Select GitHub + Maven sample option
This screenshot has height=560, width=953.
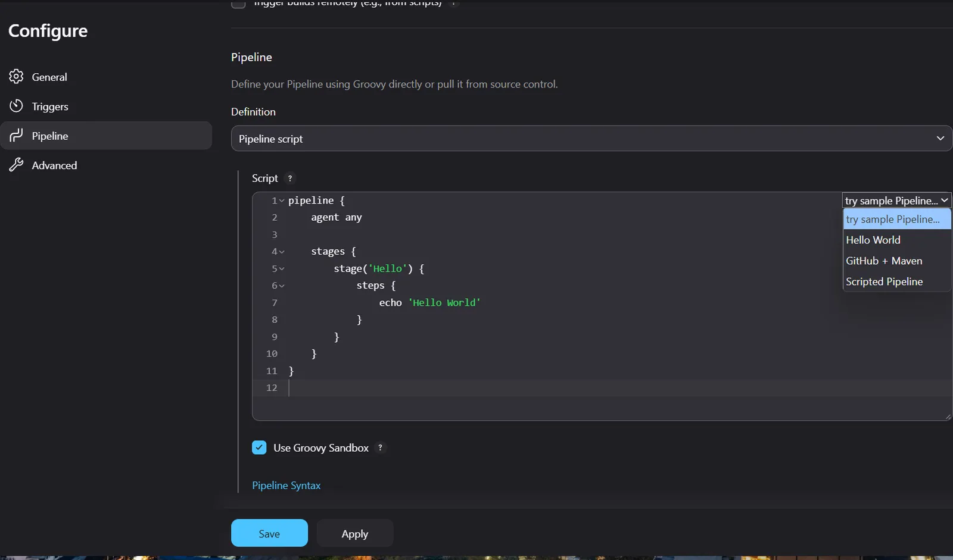tap(897, 261)
